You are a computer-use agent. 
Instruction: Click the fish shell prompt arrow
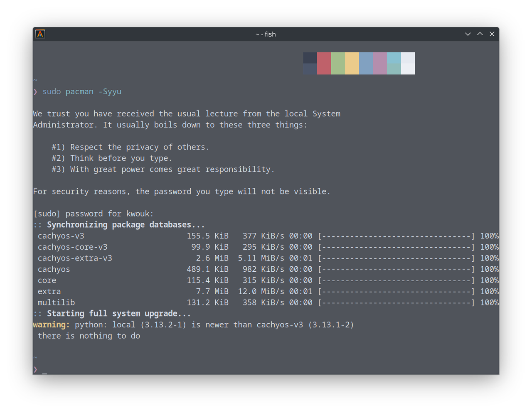point(35,92)
